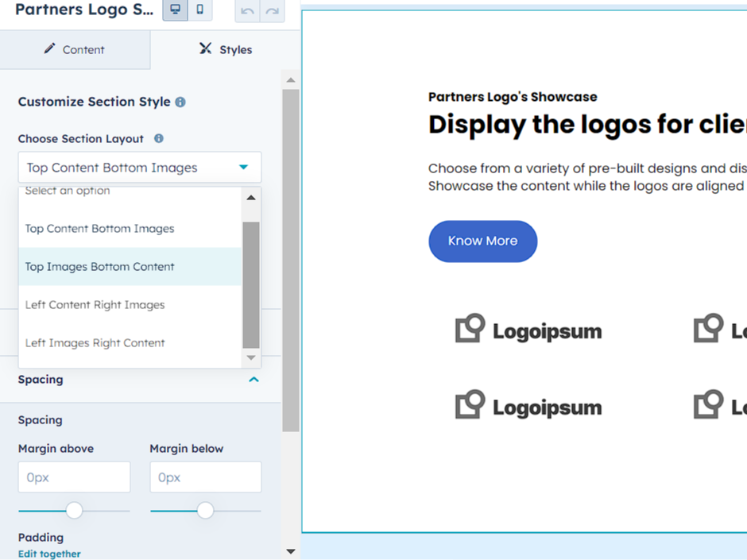
Task: Switch preview to desktop view
Action: (x=174, y=10)
